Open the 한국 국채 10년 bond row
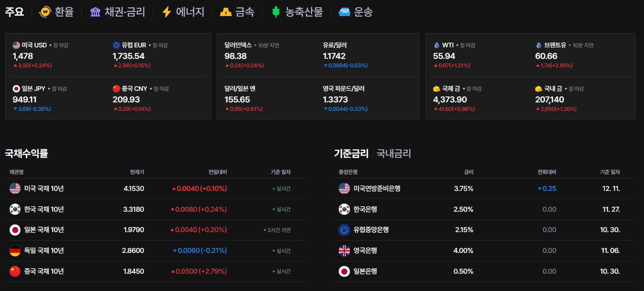Viewport: 644px width, 291px height. tap(156, 209)
